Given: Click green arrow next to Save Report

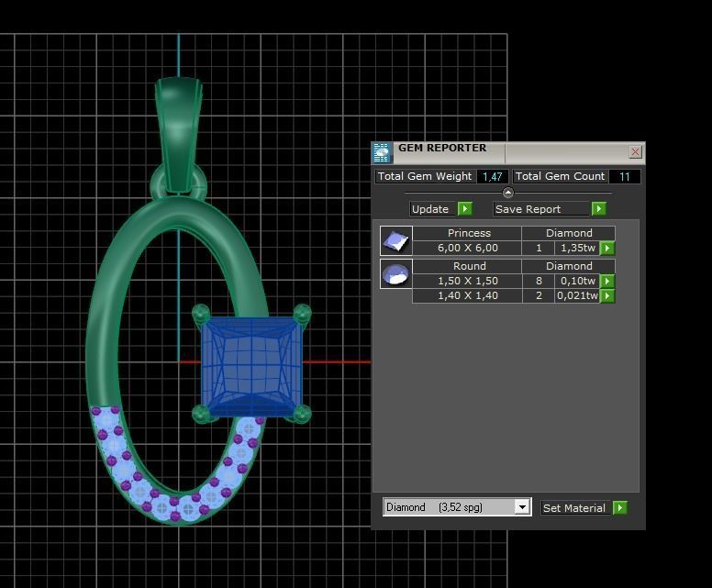Looking at the screenshot, I should (598, 209).
